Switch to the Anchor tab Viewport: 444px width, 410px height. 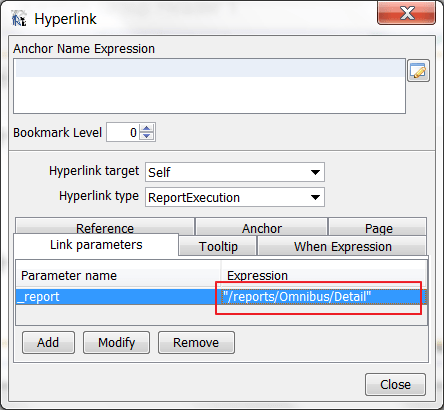pyautogui.click(x=262, y=227)
